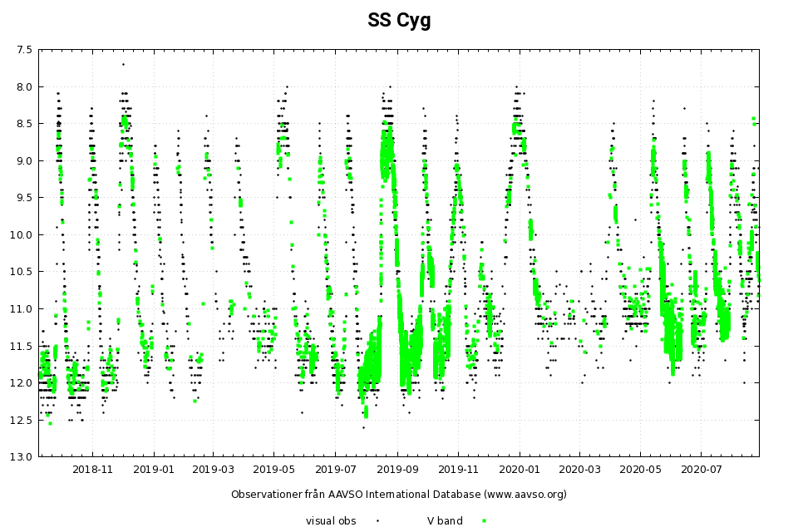Pick the 2019-09 date on the x-axis
The width and height of the screenshot is (798, 532).
pyautogui.click(x=397, y=469)
